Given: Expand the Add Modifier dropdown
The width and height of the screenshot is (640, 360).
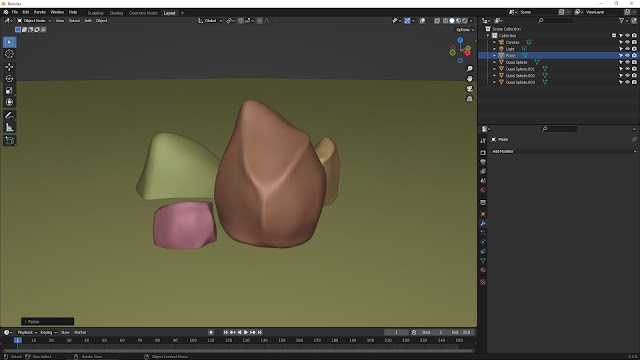Looking at the screenshot, I should (564, 151).
